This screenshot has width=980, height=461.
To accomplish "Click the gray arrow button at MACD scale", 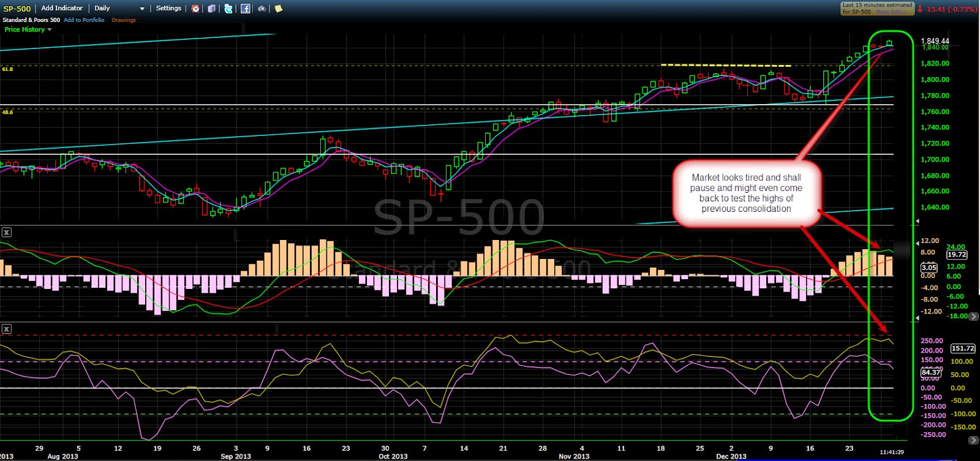I will (x=973, y=317).
